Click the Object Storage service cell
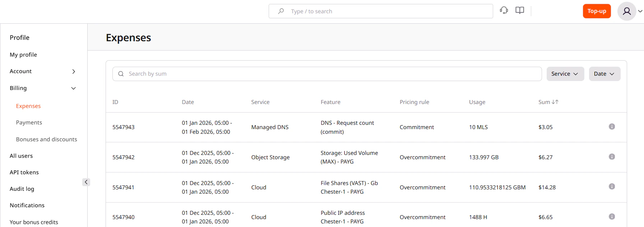 tap(270, 157)
